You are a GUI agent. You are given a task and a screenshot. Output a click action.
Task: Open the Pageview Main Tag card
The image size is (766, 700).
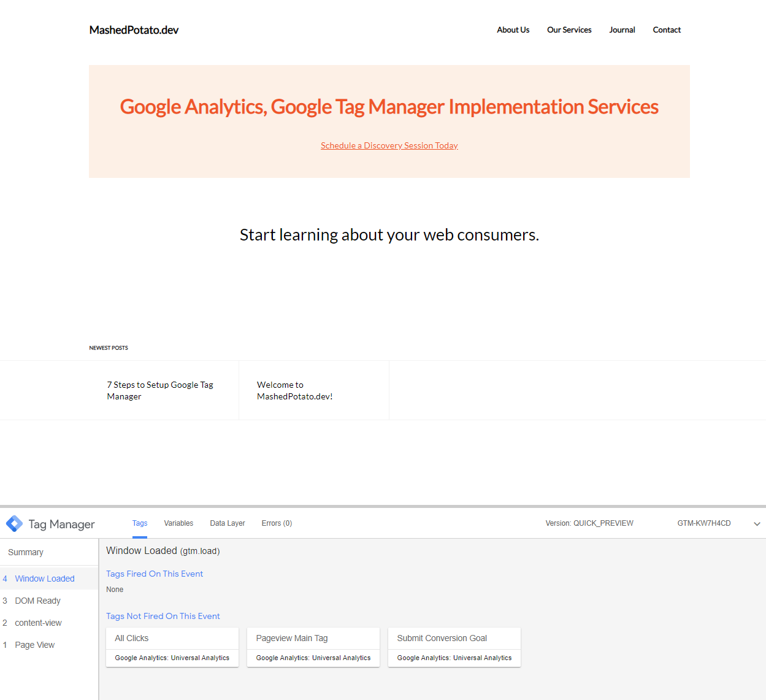313,647
